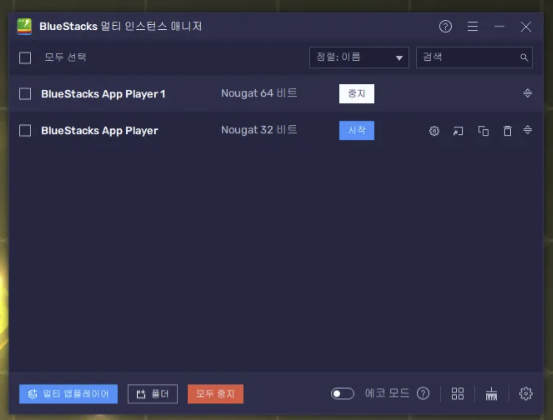Check the 모두 선택 select-all checkbox
553x420 pixels.
25,58
